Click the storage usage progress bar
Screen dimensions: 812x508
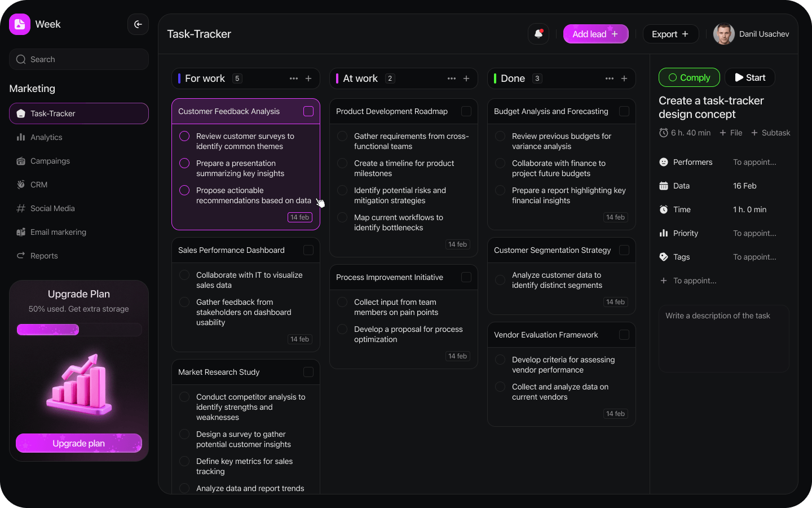click(x=79, y=330)
